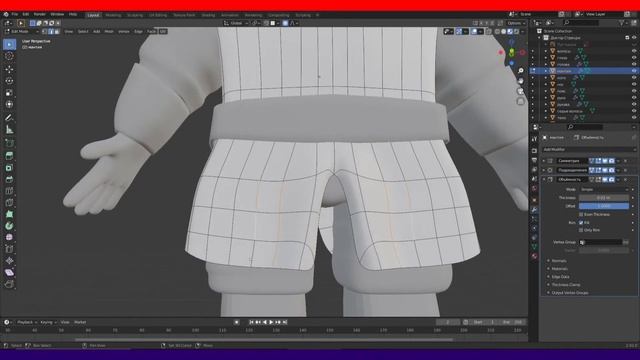The width and height of the screenshot is (640, 360).
Task: Toggle viewport overlays button
Action: pyautogui.click(x=474, y=31)
